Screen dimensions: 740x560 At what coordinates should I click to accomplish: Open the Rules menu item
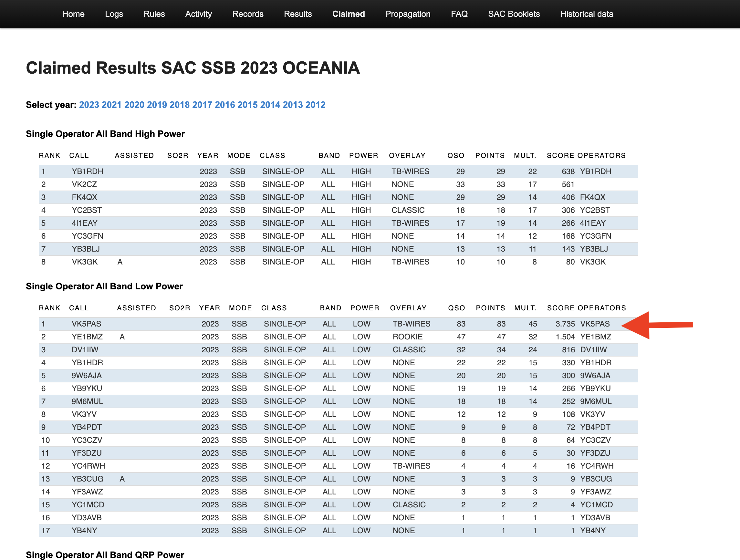154,14
